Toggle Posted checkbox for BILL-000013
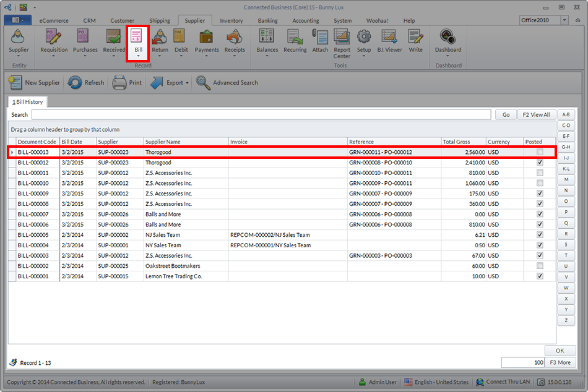This screenshot has height=392, width=588. (540, 152)
